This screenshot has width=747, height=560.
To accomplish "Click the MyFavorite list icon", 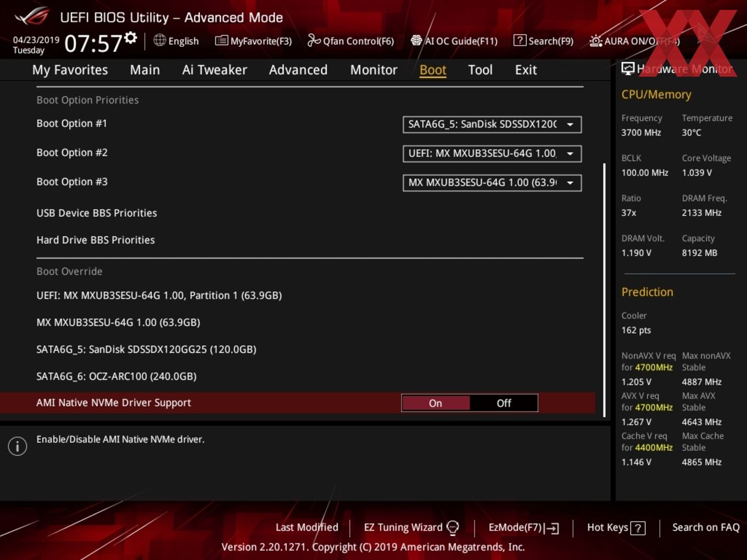I will pos(221,41).
